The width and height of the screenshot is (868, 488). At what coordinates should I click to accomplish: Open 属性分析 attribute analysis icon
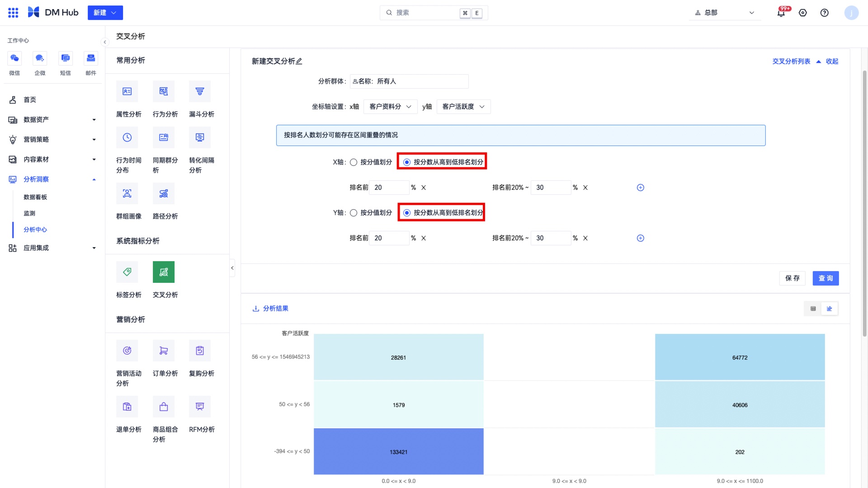tap(127, 91)
